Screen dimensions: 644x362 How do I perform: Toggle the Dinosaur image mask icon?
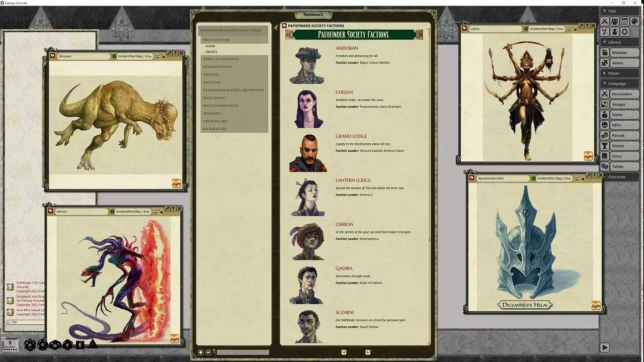click(157, 56)
